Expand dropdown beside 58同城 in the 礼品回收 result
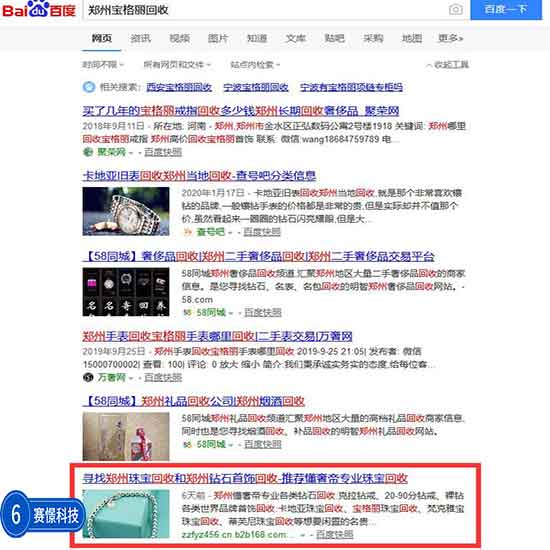 (230, 445)
